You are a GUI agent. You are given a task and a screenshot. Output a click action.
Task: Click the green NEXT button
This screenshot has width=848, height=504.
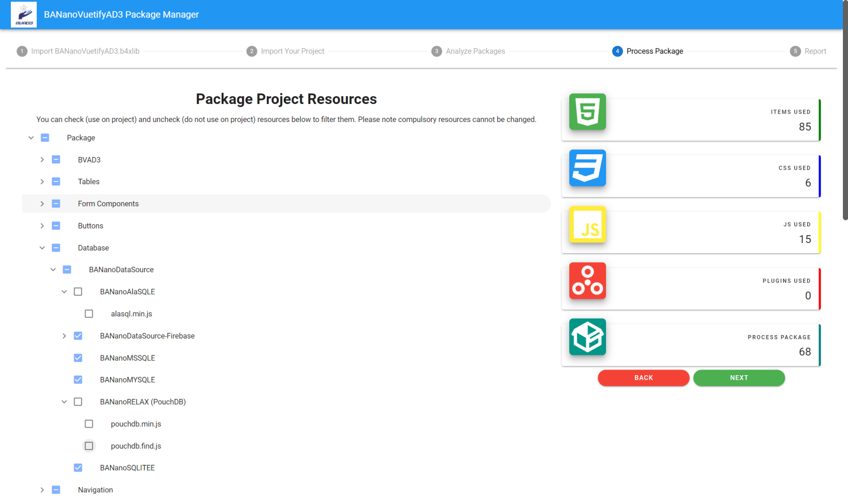pos(739,378)
